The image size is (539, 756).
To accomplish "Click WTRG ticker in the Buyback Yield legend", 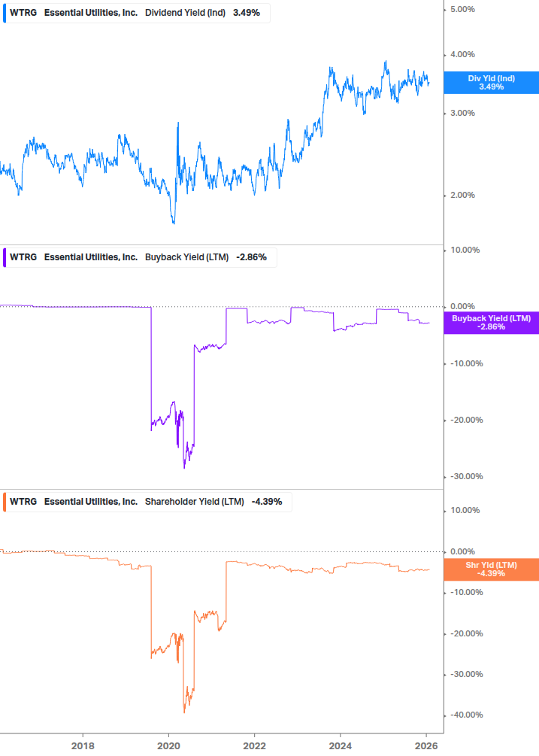I will [23, 257].
